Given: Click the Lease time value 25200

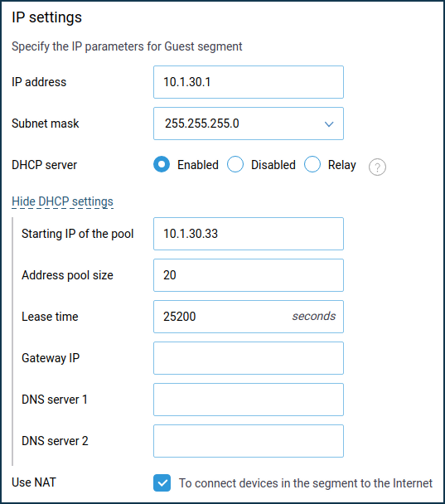Looking at the screenshot, I should (x=179, y=317).
